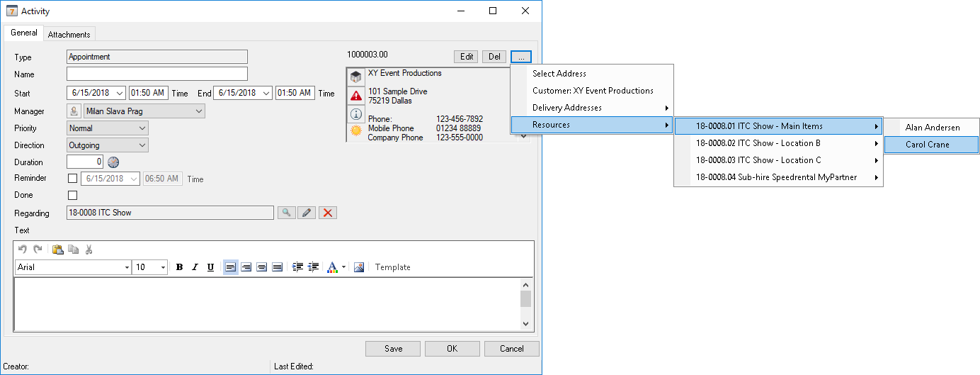Click the manager person icon
The image size is (980, 375).
tap(74, 111)
